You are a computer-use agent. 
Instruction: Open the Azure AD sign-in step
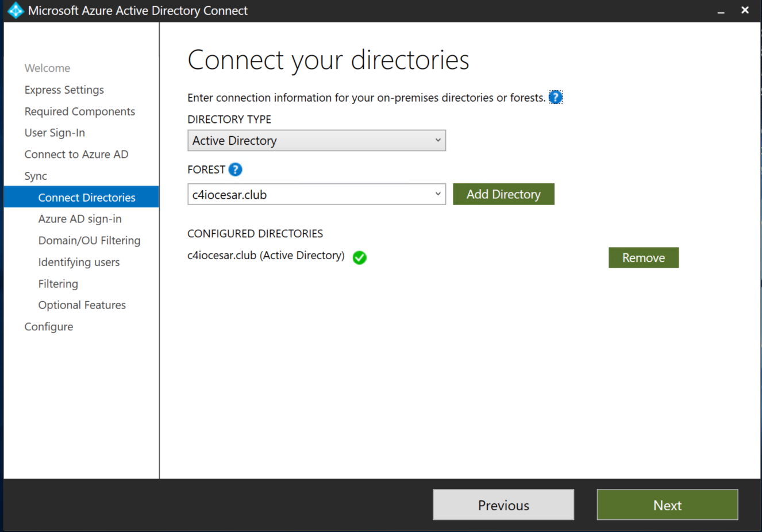point(80,219)
